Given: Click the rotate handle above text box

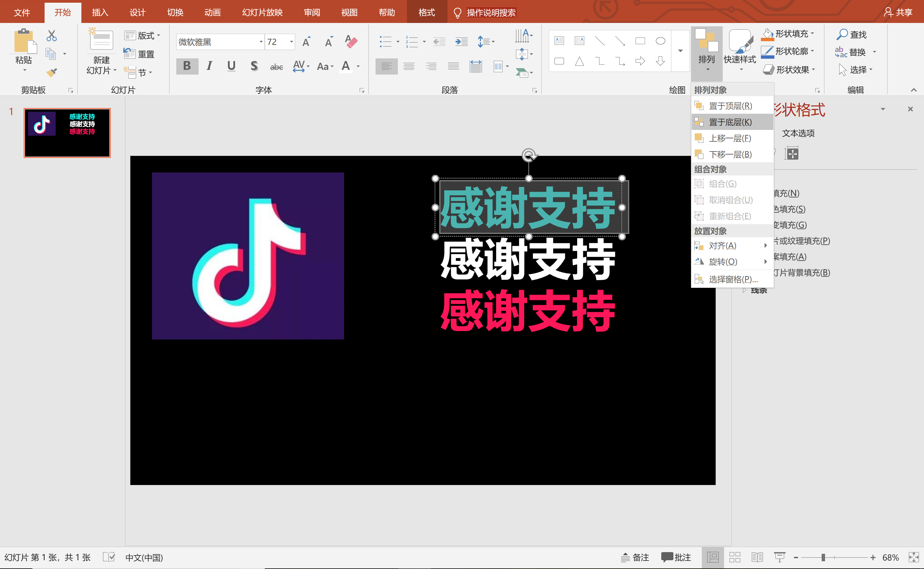Looking at the screenshot, I should pos(529,155).
